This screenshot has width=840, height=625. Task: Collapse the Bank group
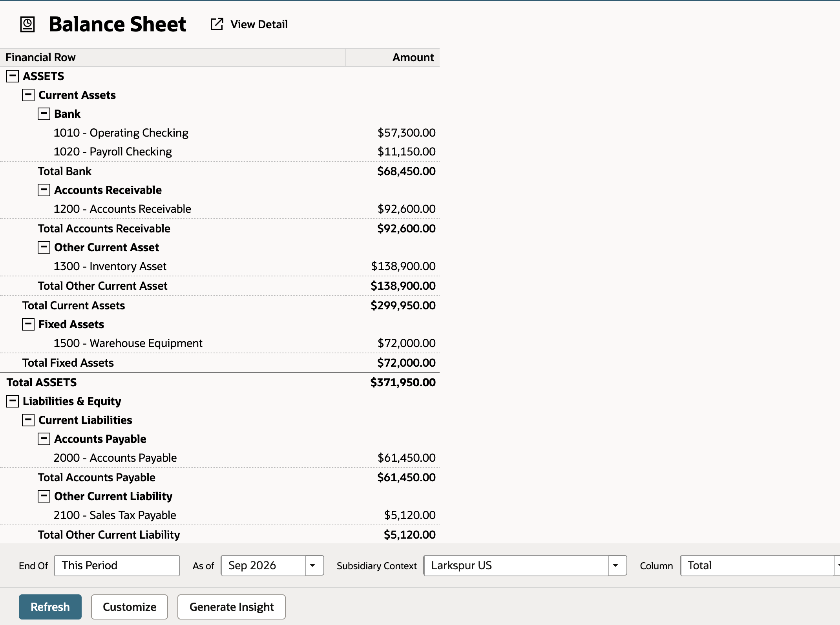click(x=44, y=114)
